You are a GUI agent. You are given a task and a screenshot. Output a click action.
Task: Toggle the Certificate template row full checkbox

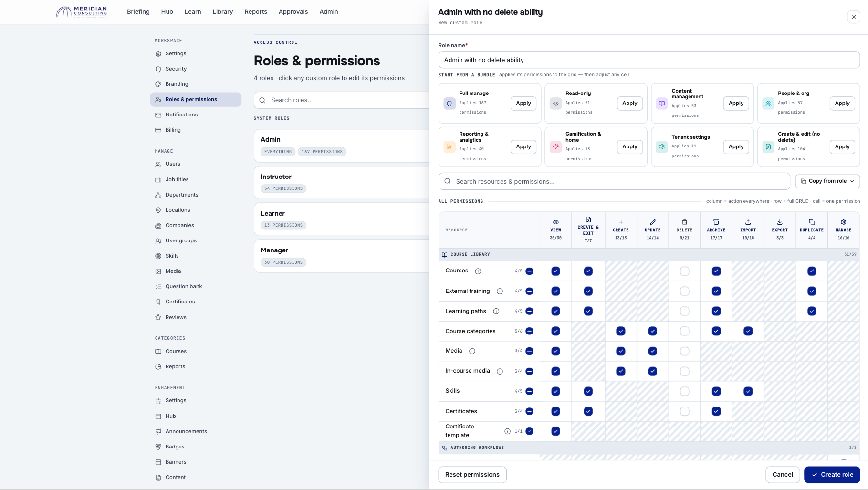[x=529, y=431]
